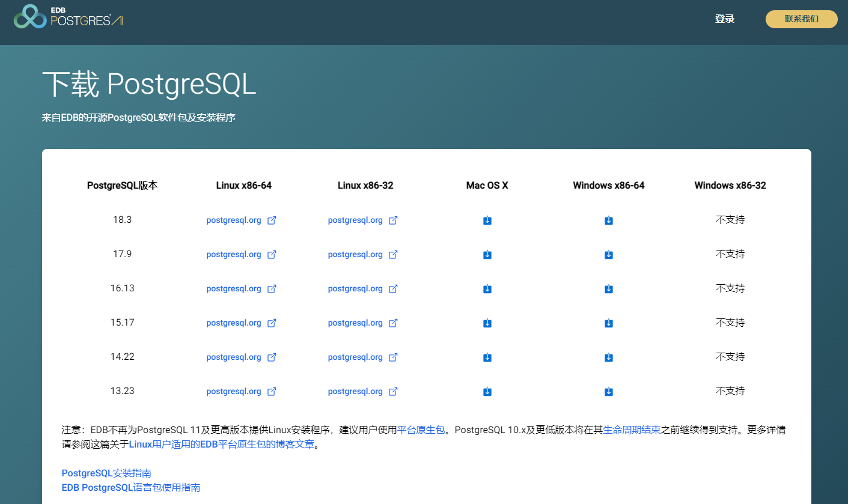Click subtitle 来自EDB的开源PostgreSQL软件包及安装程序
This screenshot has height=504, width=848.
(139, 118)
